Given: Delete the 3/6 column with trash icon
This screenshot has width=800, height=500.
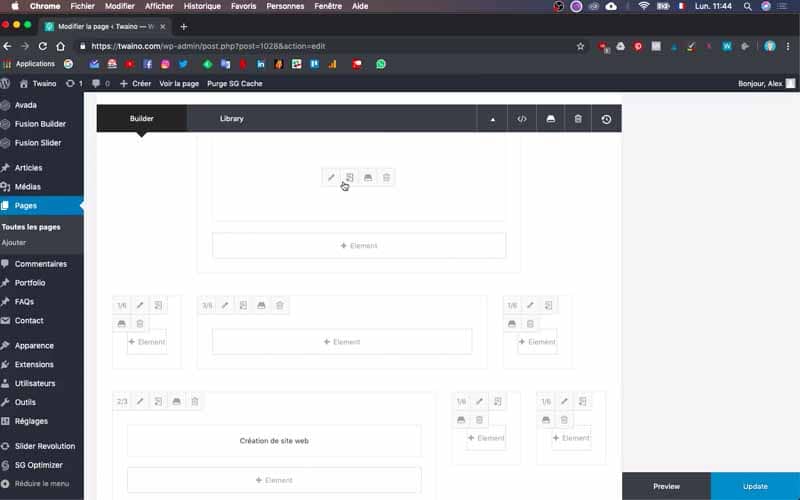Looking at the screenshot, I should point(280,305).
